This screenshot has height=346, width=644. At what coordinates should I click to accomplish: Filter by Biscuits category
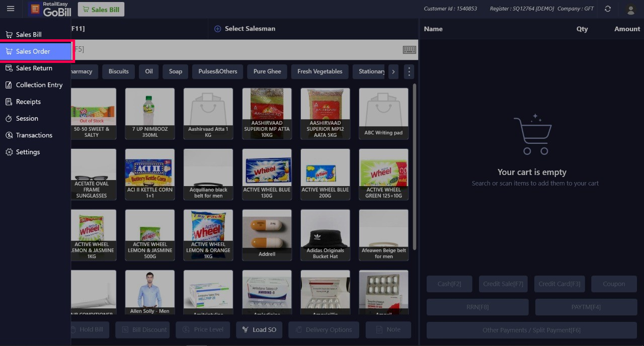[x=119, y=71]
